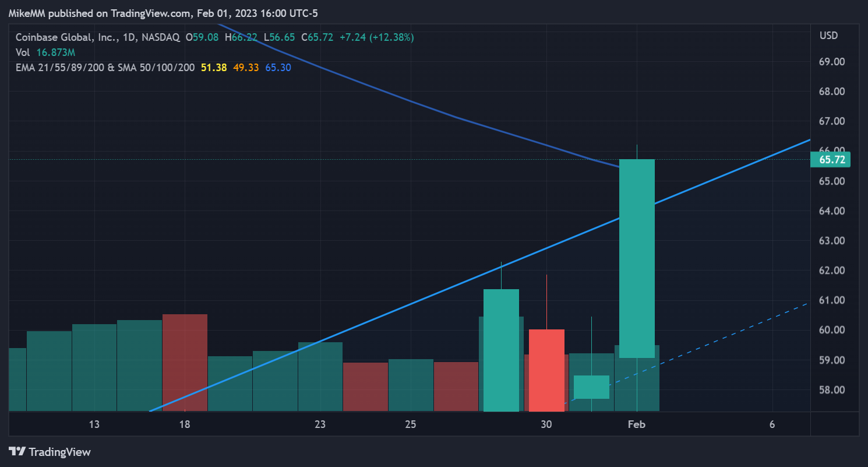Click the low value L56.65 in header
Viewport: 868px width, 467px height.
click(280, 37)
